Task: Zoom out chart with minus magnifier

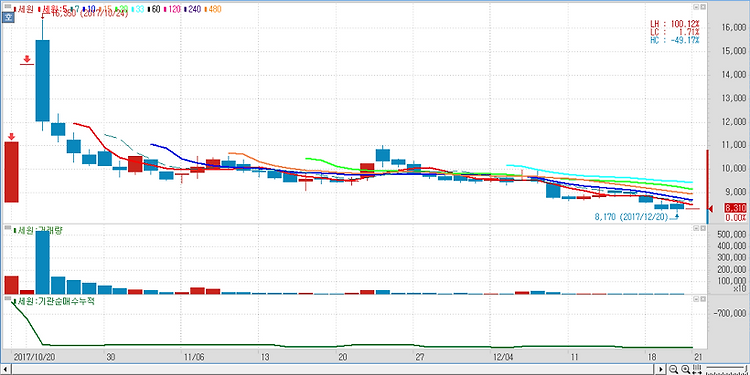Action: pos(673,369)
